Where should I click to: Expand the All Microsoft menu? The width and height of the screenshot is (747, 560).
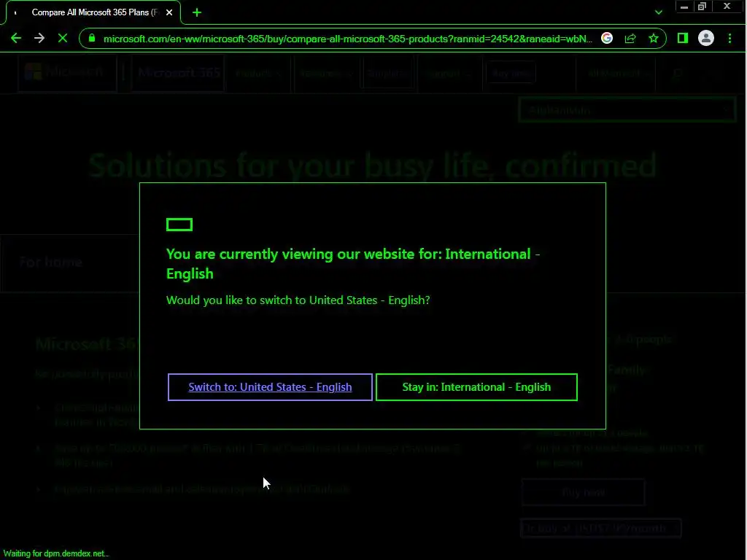[617, 74]
